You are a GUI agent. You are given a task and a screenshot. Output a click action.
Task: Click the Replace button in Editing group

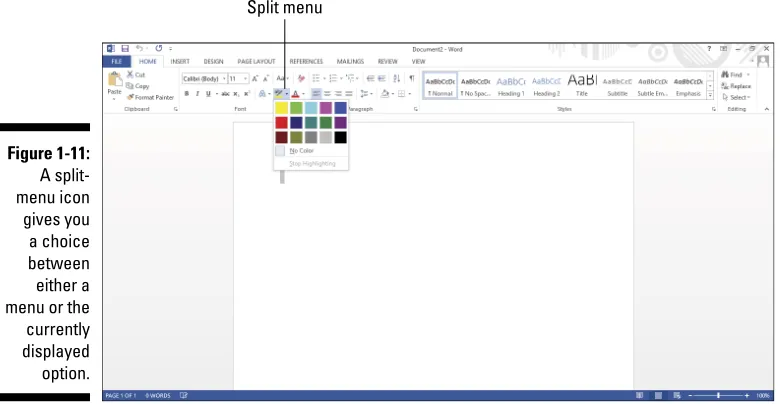pos(736,86)
